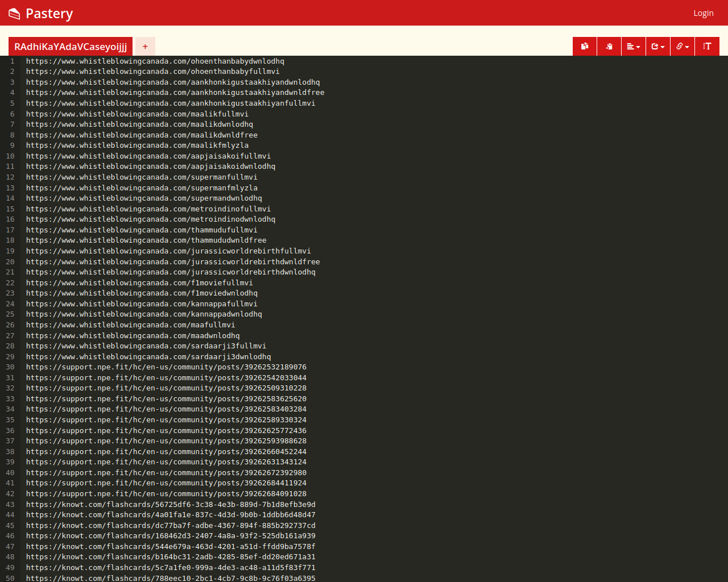Click line 12 supermanfullmvi URL
This screenshot has height=582, width=728.
[x=142, y=177]
